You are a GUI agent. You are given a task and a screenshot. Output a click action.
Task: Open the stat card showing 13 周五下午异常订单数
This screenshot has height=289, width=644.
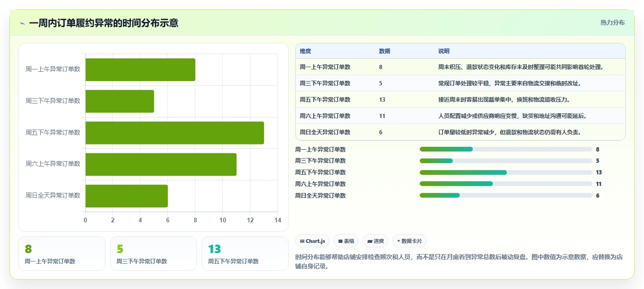click(x=245, y=254)
